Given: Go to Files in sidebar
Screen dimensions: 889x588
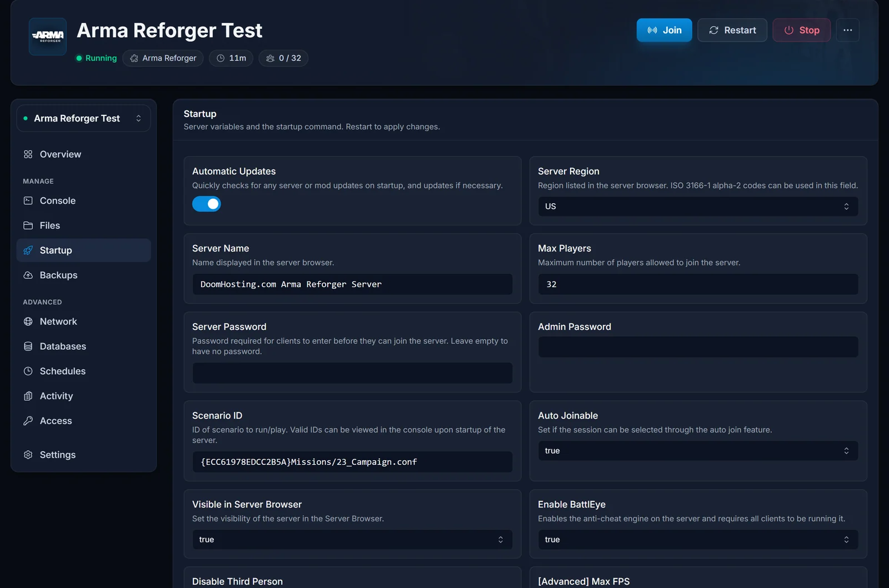Looking at the screenshot, I should 83,225.
